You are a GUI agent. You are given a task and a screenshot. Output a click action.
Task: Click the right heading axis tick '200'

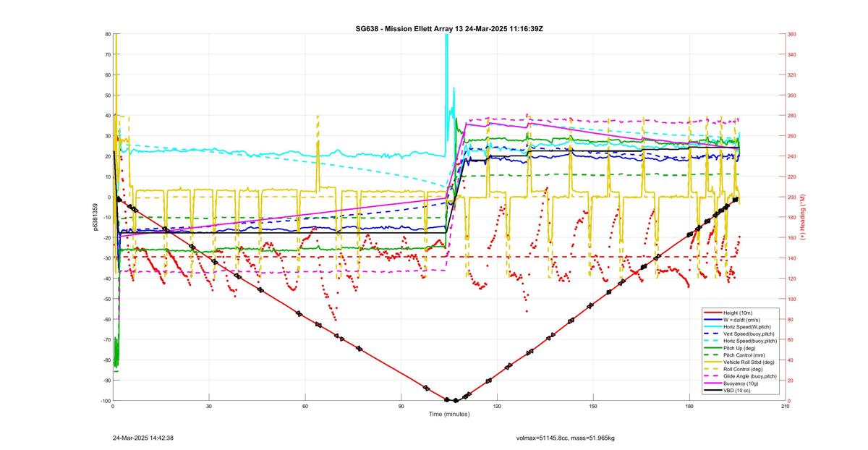click(x=792, y=197)
